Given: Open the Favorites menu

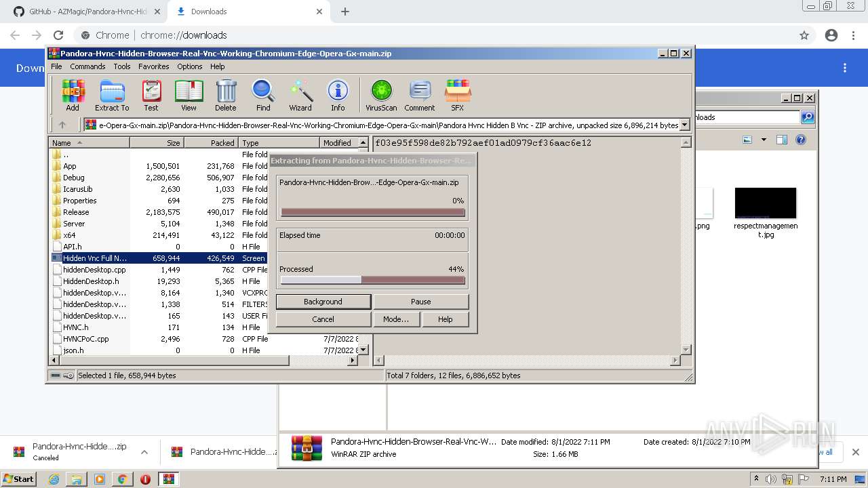Looking at the screenshot, I should click(x=154, y=66).
